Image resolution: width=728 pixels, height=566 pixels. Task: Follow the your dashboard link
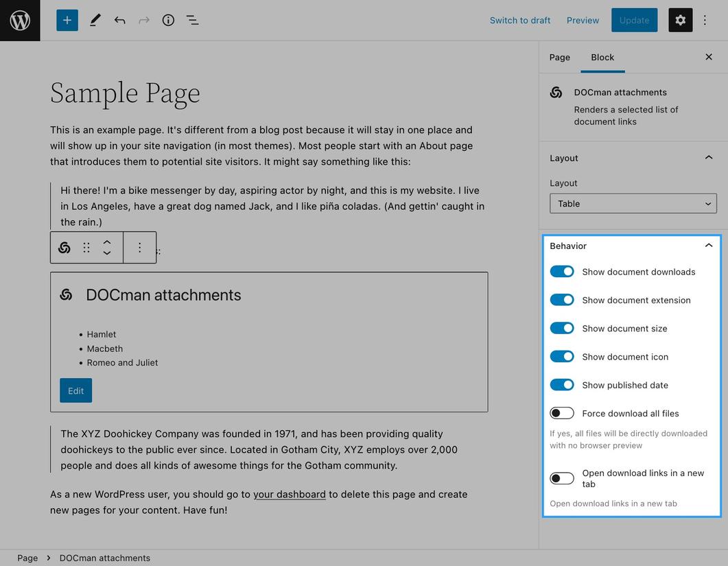[290, 495]
